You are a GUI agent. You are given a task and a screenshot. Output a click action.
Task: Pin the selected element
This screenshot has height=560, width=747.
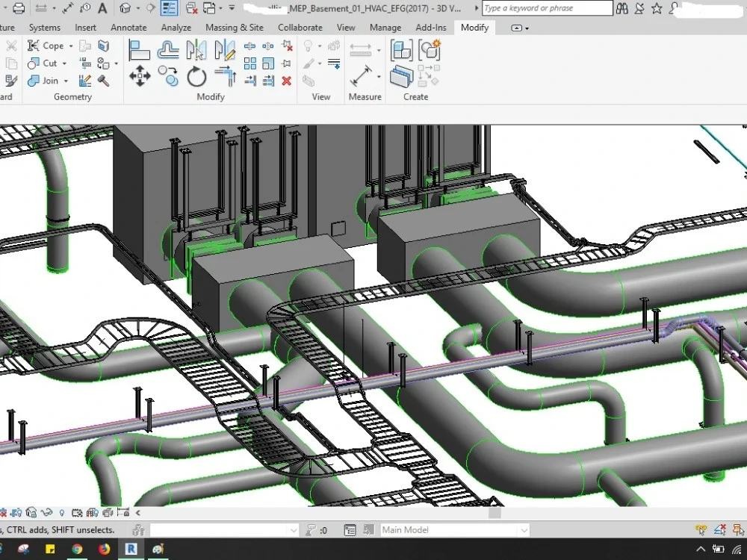tap(287, 63)
